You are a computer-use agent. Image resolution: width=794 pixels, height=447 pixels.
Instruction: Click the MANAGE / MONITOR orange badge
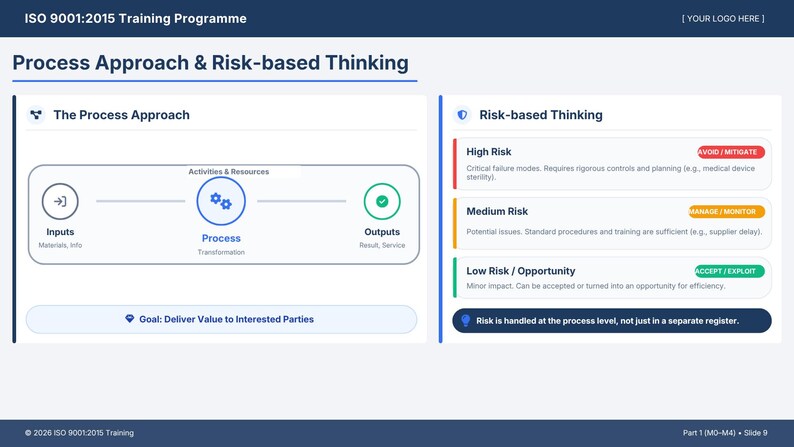726,212
